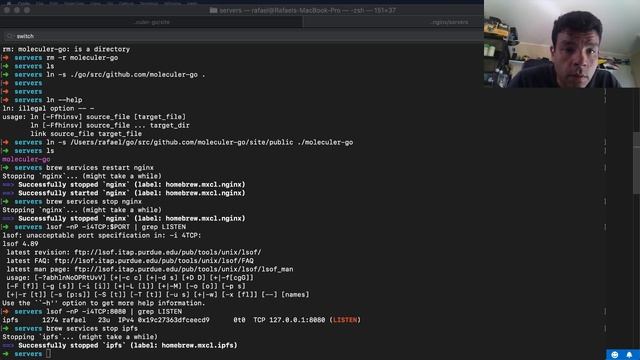
Task: Click the 'lsof -nP -i4TCP:$PORT | grep LISTEN' command
Action: pos(116,227)
